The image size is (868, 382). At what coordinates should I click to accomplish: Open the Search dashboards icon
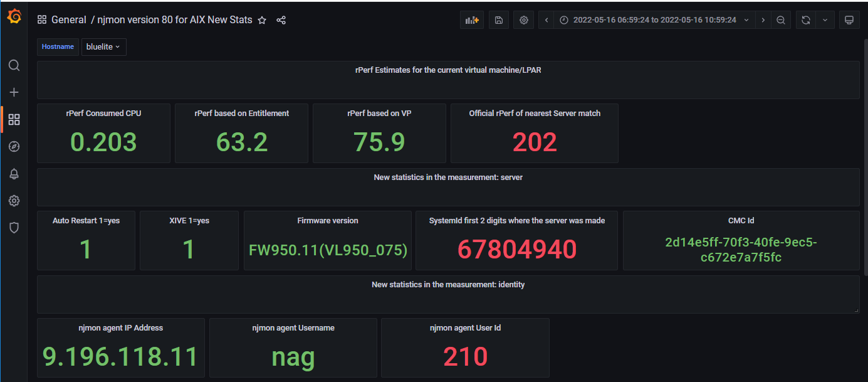(x=14, y=65)
